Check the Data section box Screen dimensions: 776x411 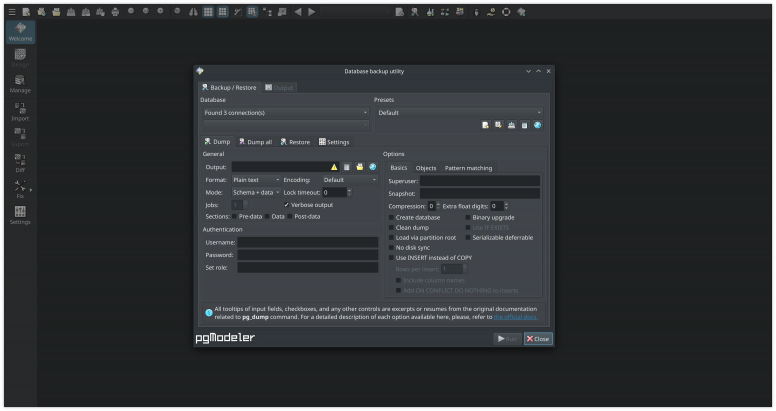[x=267, y=216]
